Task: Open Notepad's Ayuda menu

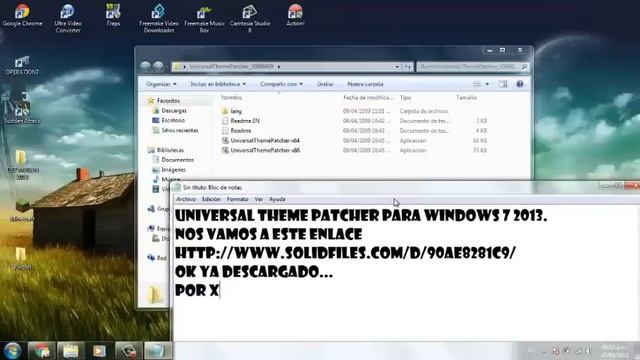Action: (277, 199)
